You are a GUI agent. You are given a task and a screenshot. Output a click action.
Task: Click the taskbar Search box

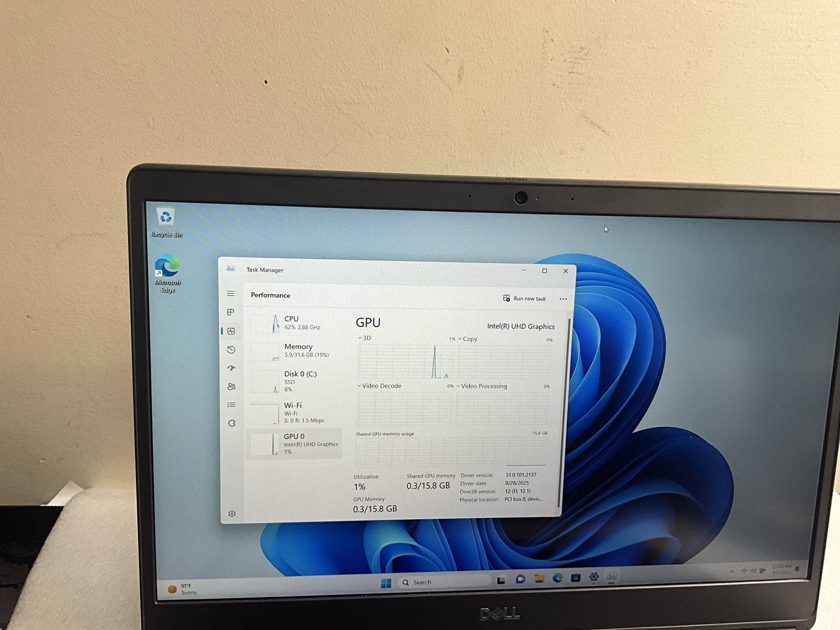446,582
